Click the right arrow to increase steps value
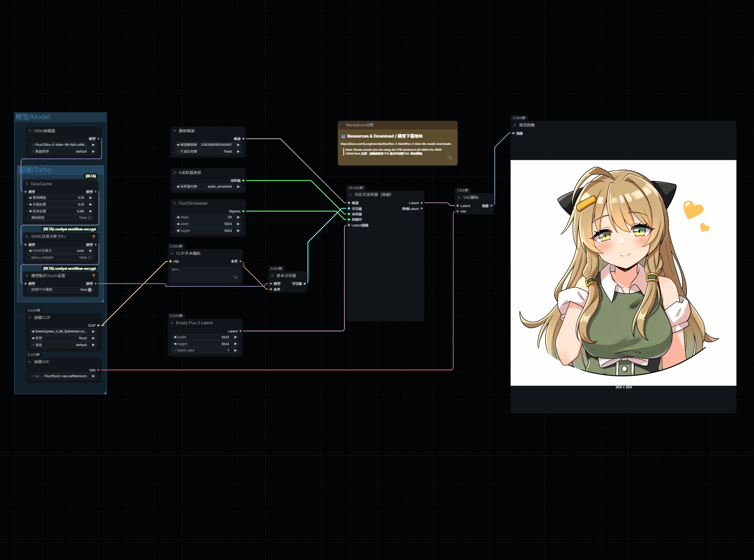This screenshot has height=560, width=754. [238, 217]
